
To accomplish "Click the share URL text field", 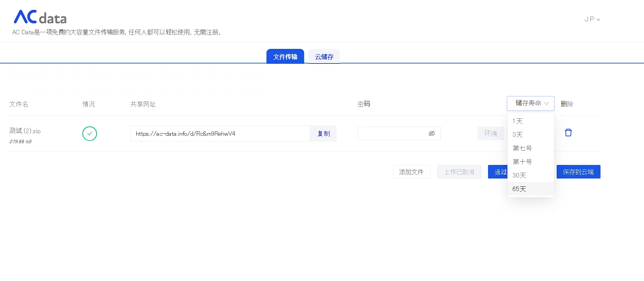I will point(220,133).
